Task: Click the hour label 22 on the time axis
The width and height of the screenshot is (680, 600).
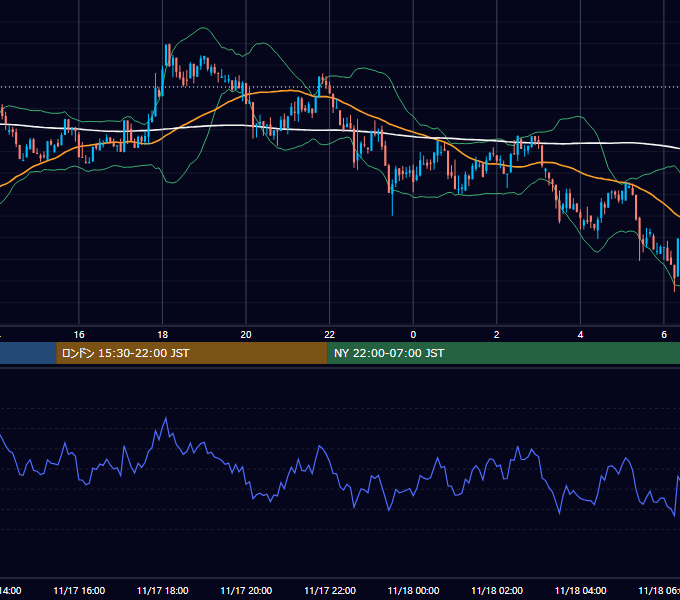Action: coord(330,335)
